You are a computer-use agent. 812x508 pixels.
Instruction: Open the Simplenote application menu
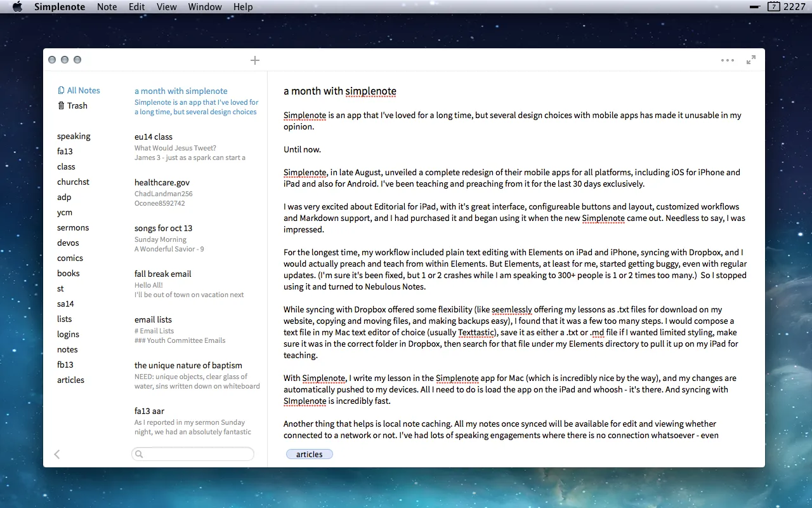click(x=60, y=6)
